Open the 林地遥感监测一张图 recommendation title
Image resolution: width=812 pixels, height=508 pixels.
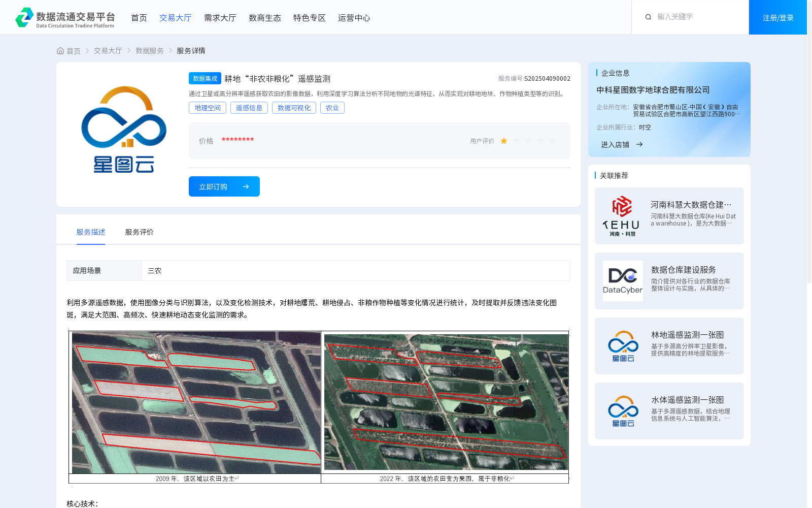click(688, 335)
